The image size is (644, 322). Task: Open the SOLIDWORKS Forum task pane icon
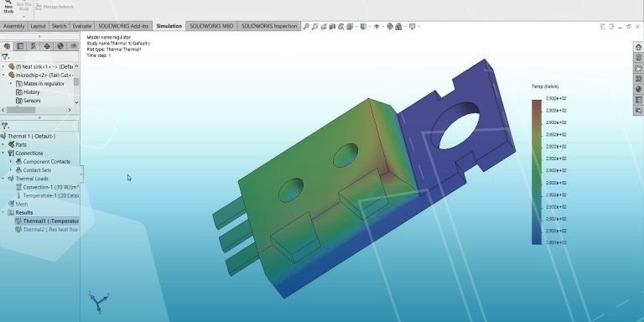coord(638,110)
